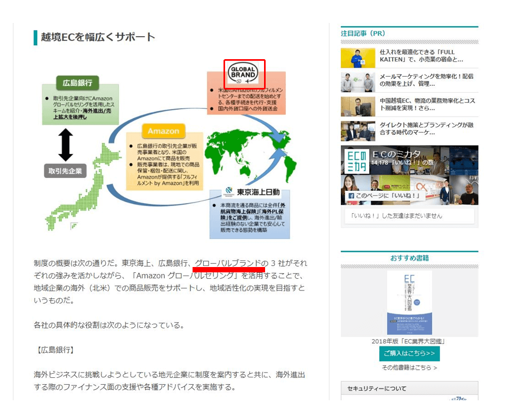Viewport: 519px width, 420px height.
Task: Click the グローバルブランド text in the paragraph
Action: pyautogui.click(x=228, y=263)
